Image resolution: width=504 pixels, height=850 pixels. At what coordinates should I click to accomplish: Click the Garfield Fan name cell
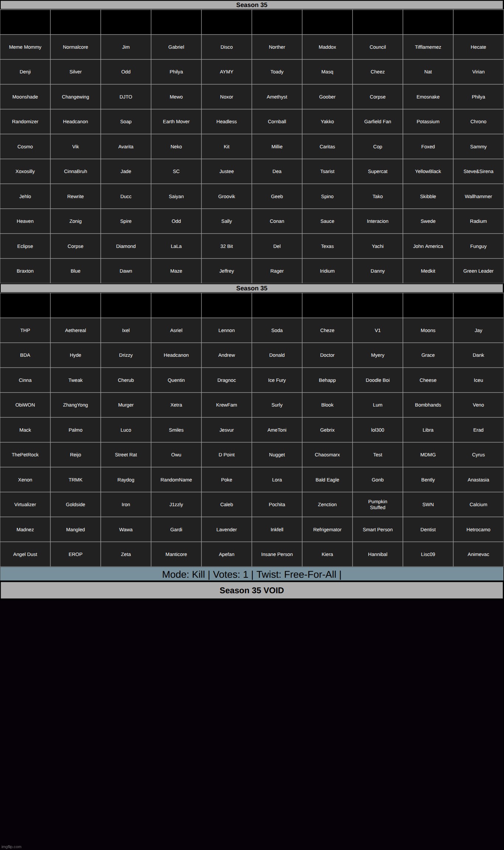point(377,122)
